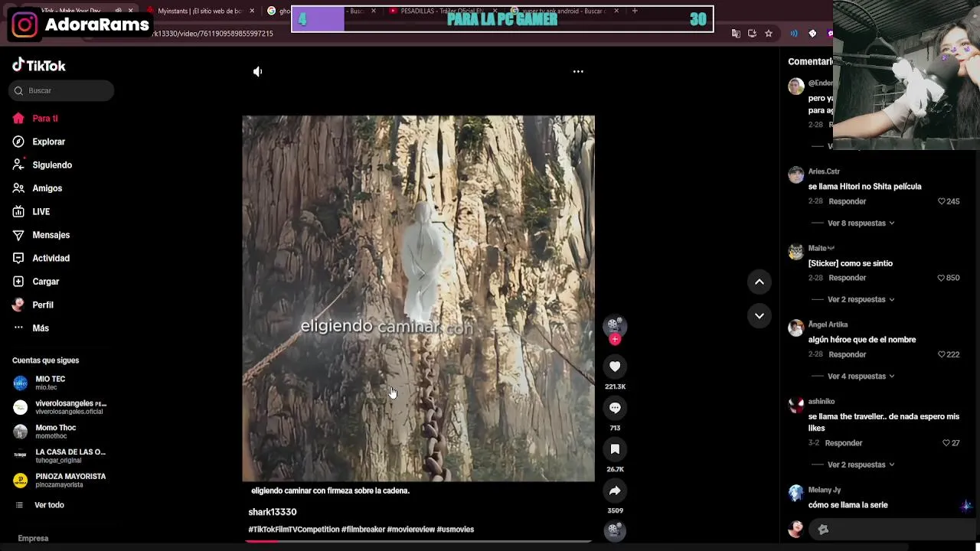Like the video with the heart icon
Screen dimensions: 980x551
(x=615, y=367)
